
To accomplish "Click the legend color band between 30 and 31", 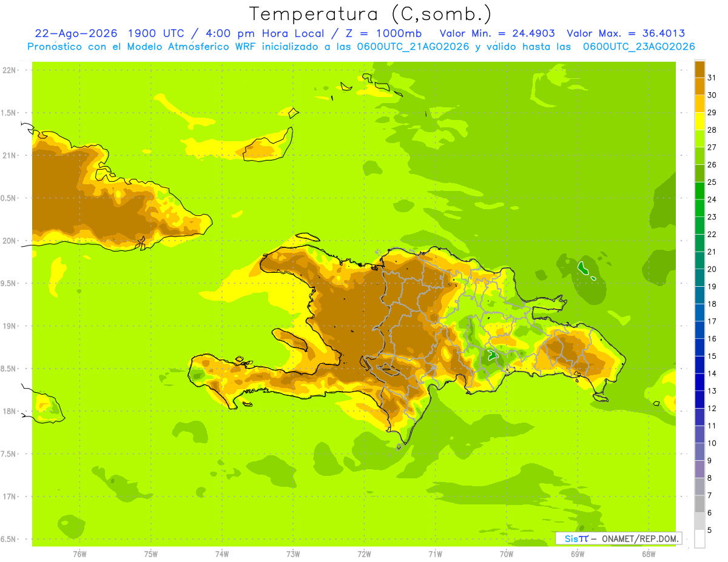I will coord(699,87).
